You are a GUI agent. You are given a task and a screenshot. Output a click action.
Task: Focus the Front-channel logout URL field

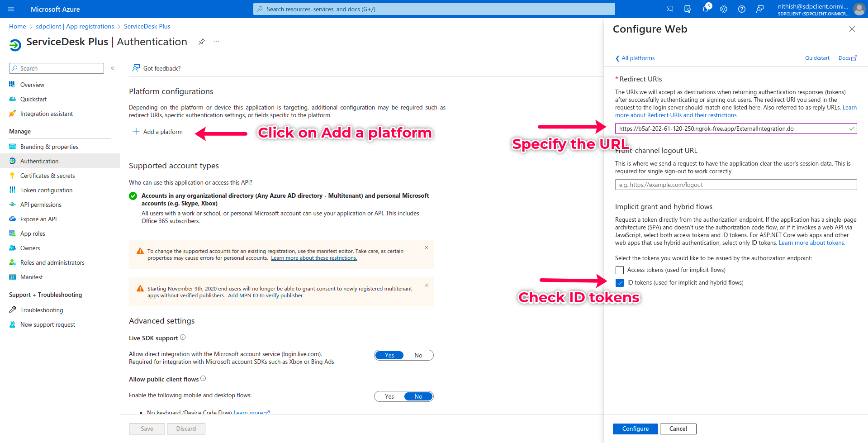pyautogui.click(x=736, y=185)
